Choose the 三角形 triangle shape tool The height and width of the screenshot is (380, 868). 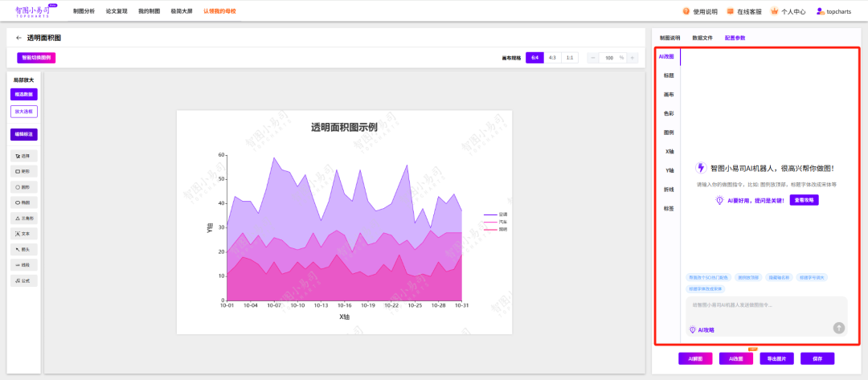coord(24,219)
